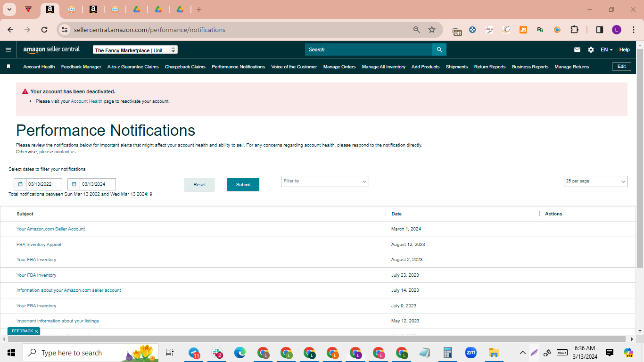Viewport: 644px width, 362px height.
Task: Launch Microsoft Edge from the taskbar
Action: coord(240,353)
